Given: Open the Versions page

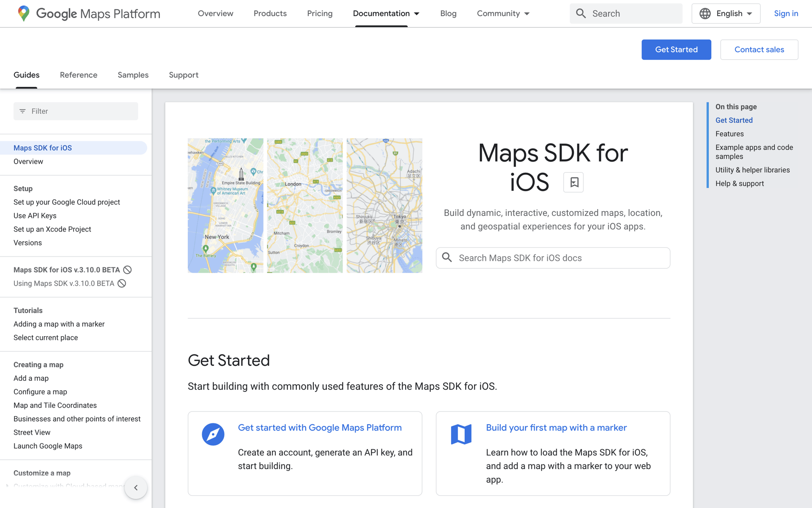Looking at the screenshot, I should [x=27, y=243].
